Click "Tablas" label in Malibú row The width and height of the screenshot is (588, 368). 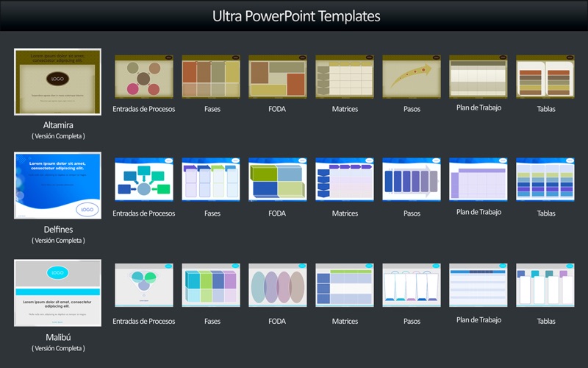[546, 321]
